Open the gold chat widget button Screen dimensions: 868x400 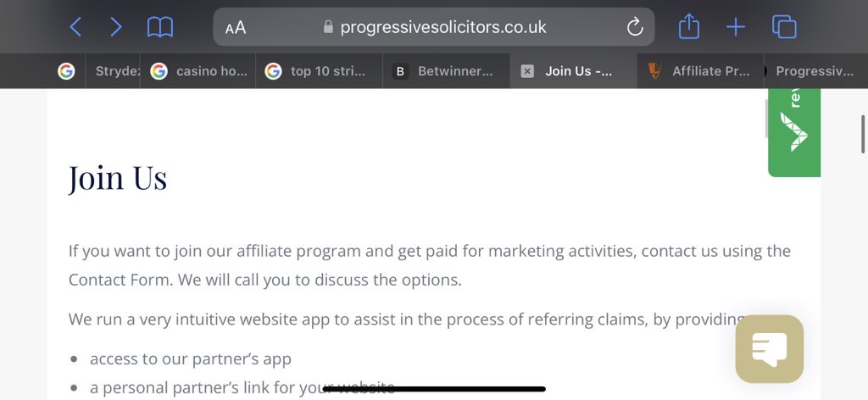click(770, 349)
